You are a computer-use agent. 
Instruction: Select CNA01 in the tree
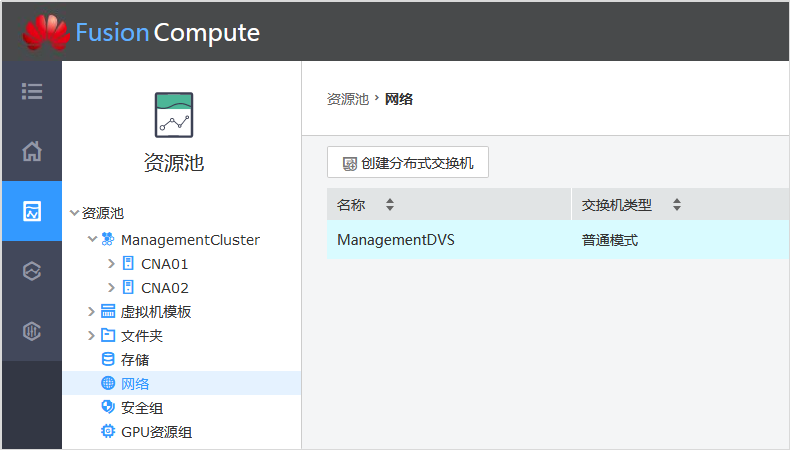(164, 264)
